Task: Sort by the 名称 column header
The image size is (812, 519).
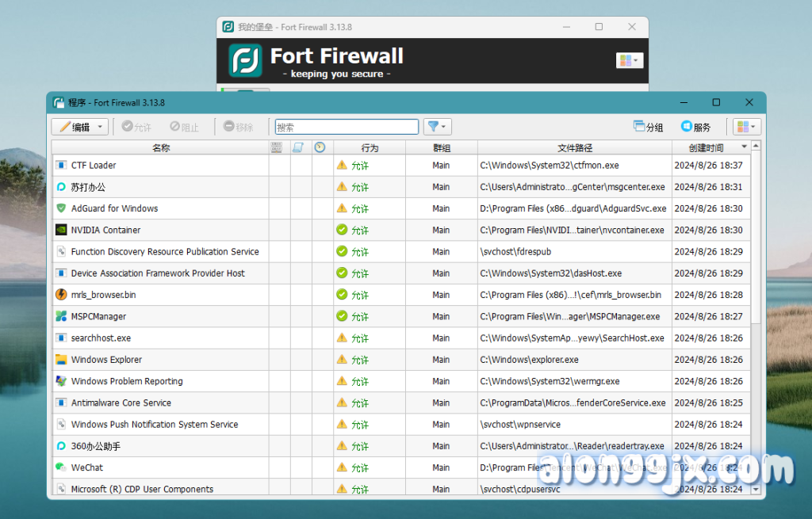Action: [x=160, y=147]
